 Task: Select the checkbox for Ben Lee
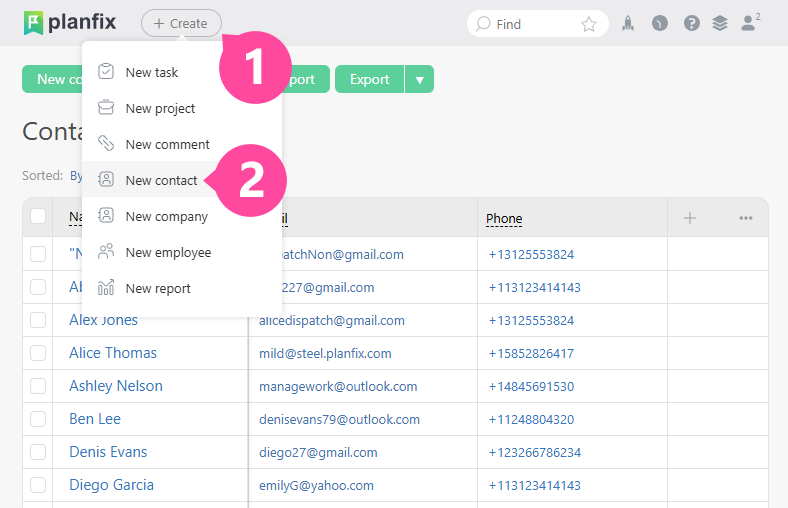(38, 419)
